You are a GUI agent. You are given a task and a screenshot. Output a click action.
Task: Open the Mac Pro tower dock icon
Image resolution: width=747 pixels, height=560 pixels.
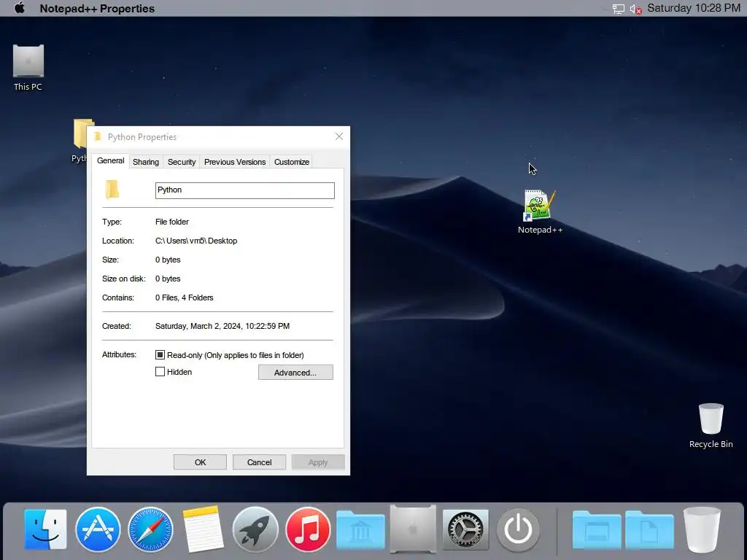coord(413,529)
